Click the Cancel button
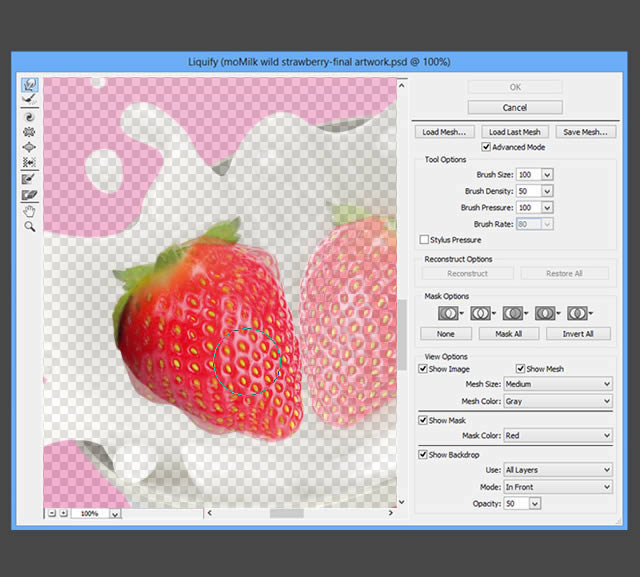 [x=515, y=107]
